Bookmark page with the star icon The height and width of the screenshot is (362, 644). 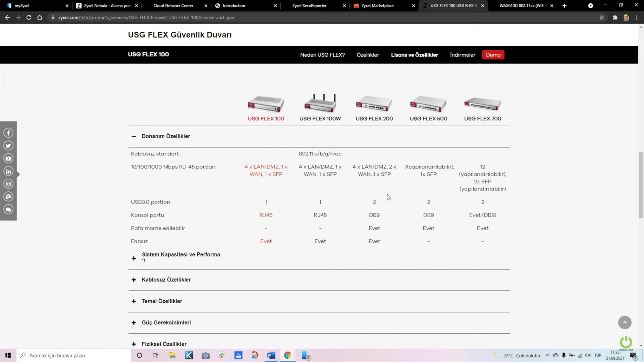click(602, 17)
